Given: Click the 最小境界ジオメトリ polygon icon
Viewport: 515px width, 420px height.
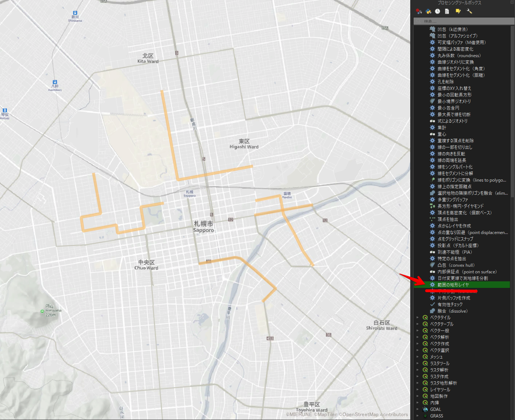Looking at the screenshot, I should [432, 101].
